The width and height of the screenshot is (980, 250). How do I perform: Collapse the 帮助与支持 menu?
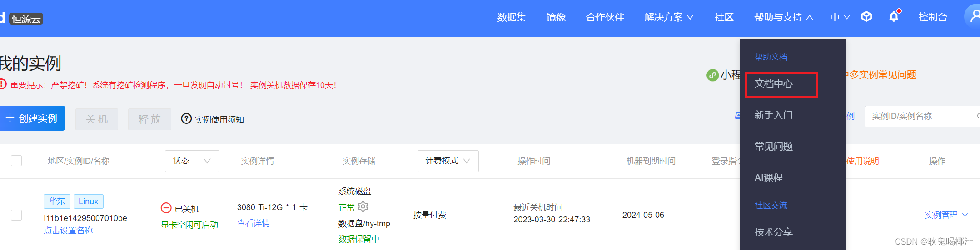(x=784, y=17)
